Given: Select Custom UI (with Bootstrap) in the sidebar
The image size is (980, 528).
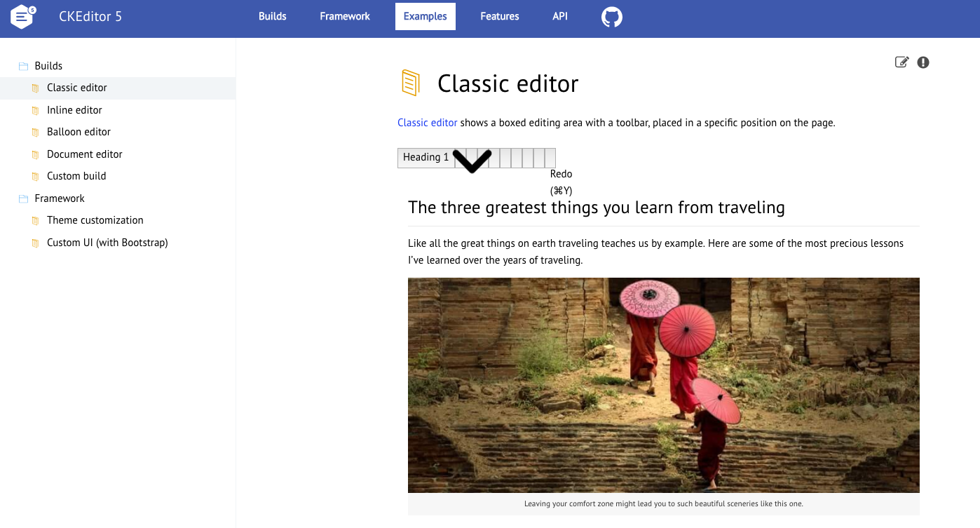Looking at the screenshot, I should 107,243.
